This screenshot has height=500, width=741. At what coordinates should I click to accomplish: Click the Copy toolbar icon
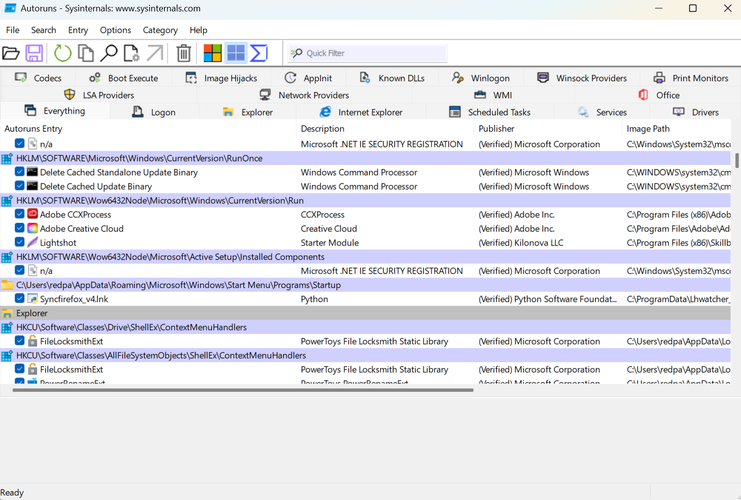click(86, 53)
